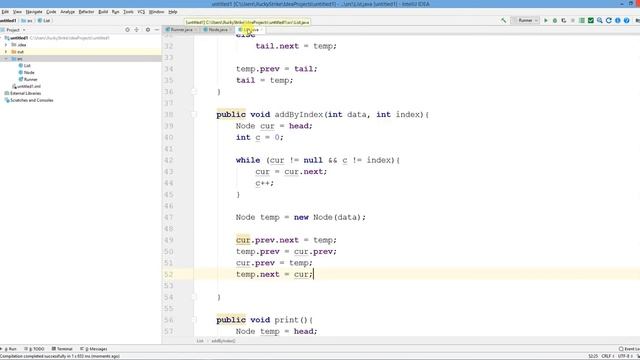Click the Stop square icon
Image resolution: width=640 pixels, height=360 pixels.
click(x=573, y=20)
